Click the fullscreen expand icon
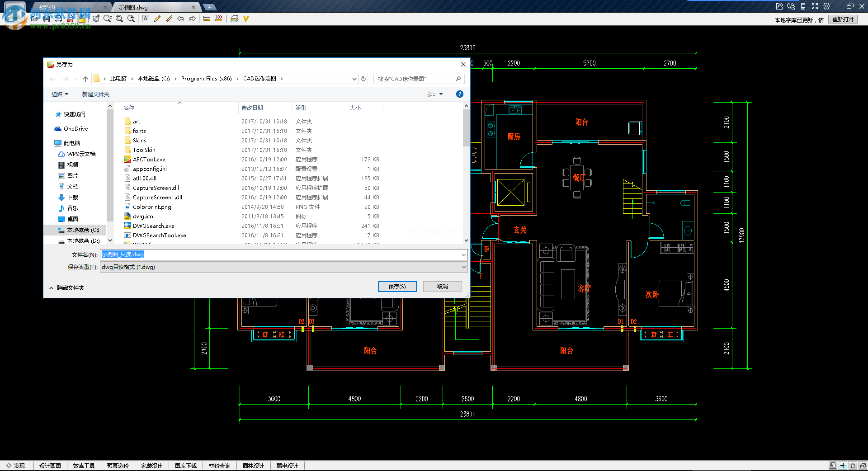 pos(815,6)
